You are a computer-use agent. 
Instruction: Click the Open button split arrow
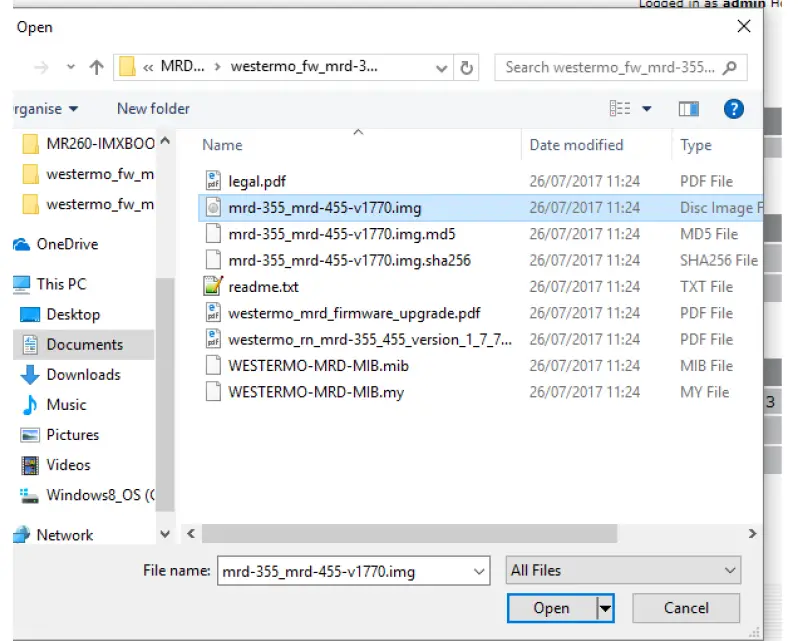coord(605,608)
